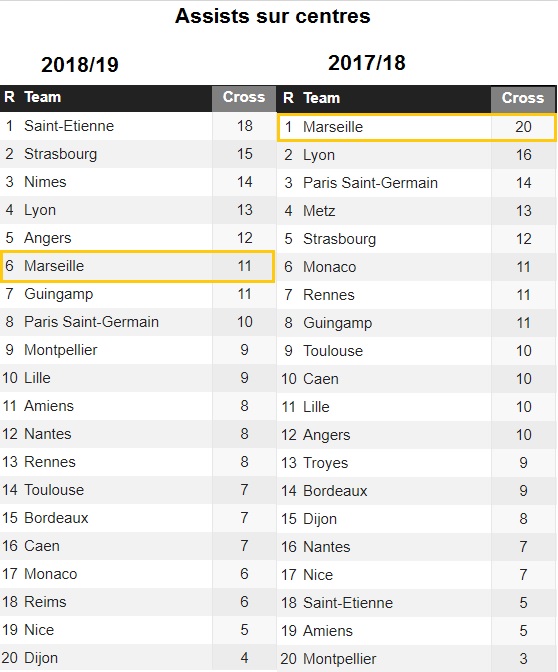558x672 pixels.
Task: Click the highlighted Marseille row in 2017/18
Action: point(417,127)
